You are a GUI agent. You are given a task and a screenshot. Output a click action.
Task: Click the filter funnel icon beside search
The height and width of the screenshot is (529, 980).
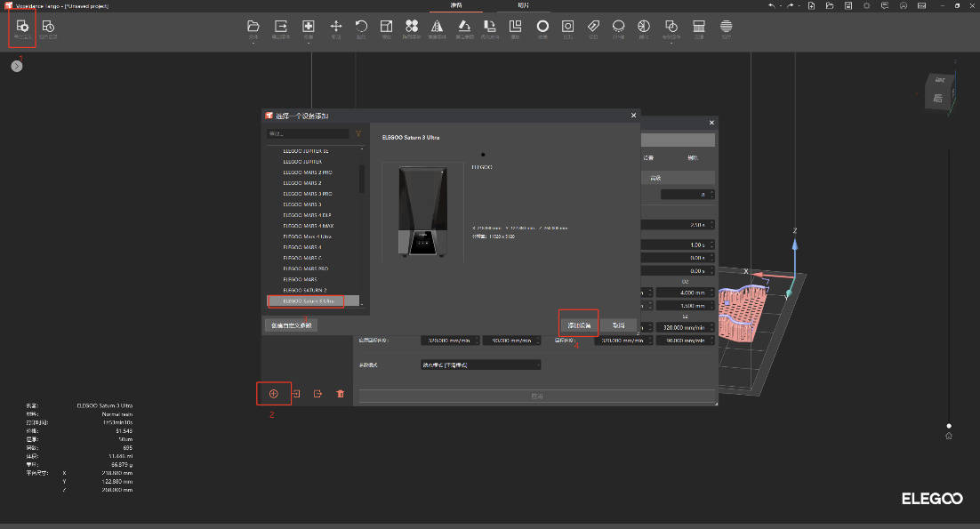pos(358,133)
